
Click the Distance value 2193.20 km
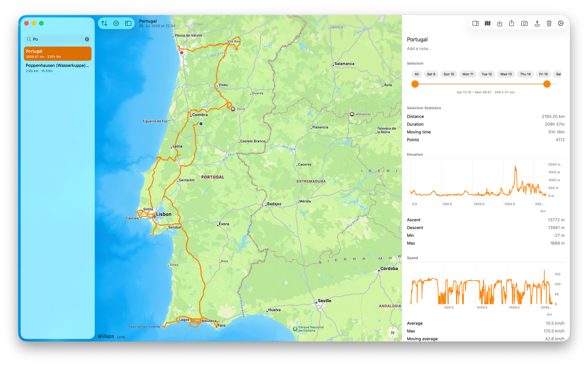click(553, 117)
